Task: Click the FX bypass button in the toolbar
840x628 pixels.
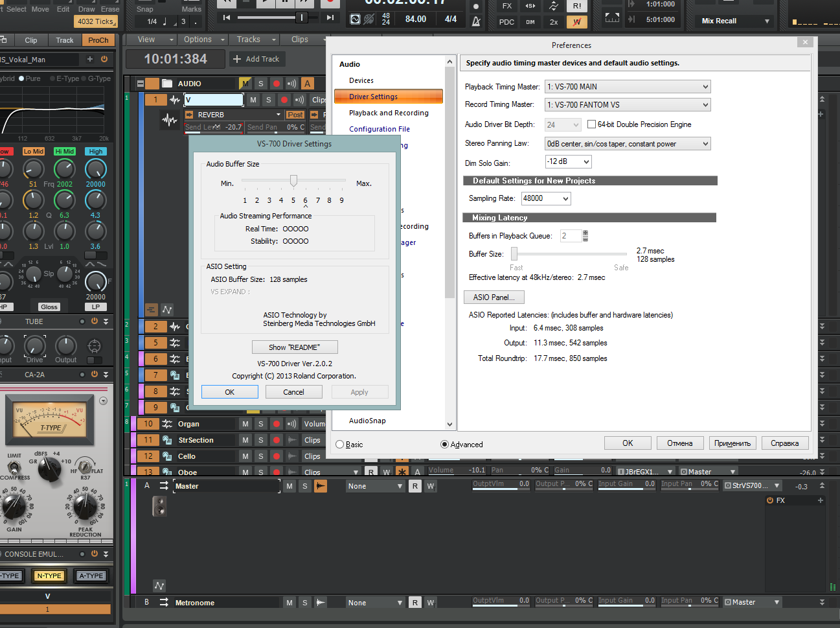Action: coord(506,6)
